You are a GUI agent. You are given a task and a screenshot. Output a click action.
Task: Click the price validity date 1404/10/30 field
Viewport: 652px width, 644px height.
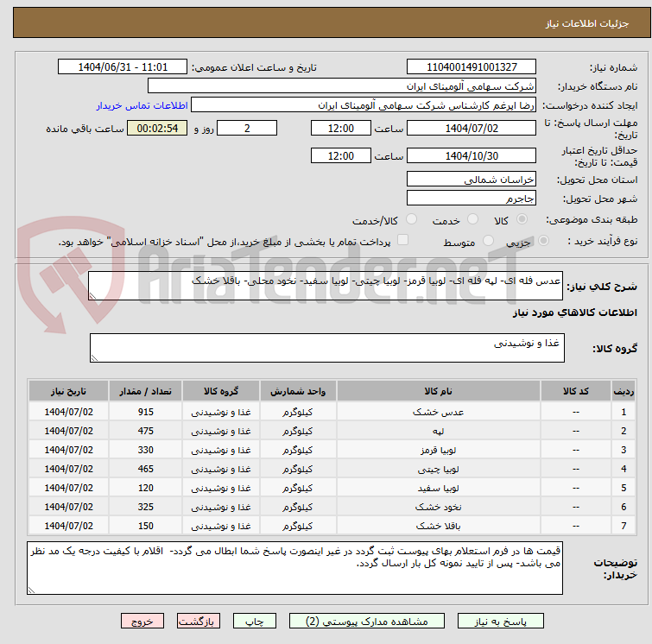pos(472,156)
